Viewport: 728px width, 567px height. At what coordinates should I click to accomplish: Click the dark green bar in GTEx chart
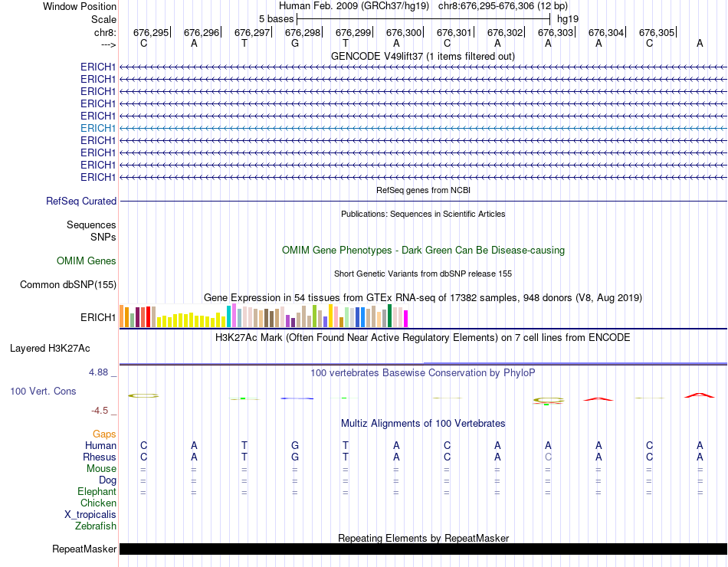coord(390,316)
